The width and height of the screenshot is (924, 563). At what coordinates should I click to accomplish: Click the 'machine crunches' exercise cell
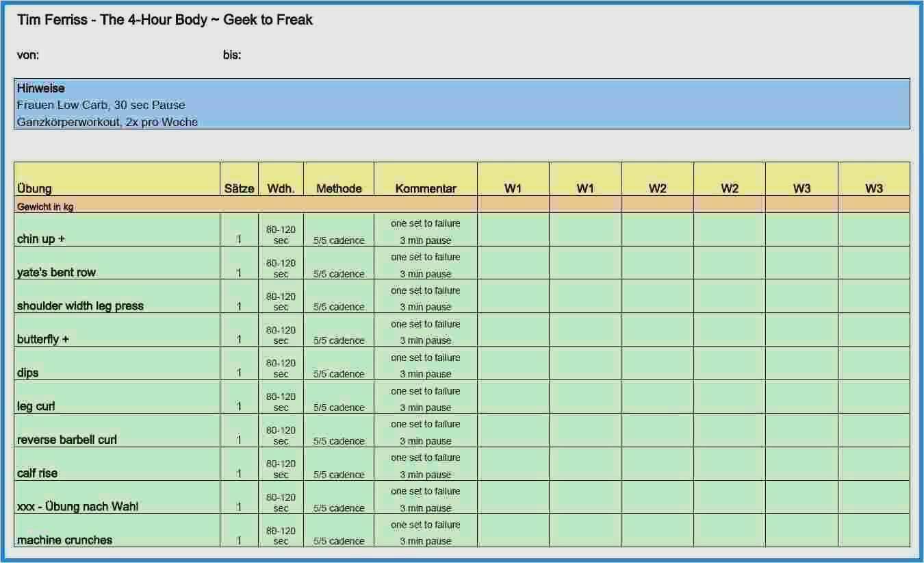[64, 540]
